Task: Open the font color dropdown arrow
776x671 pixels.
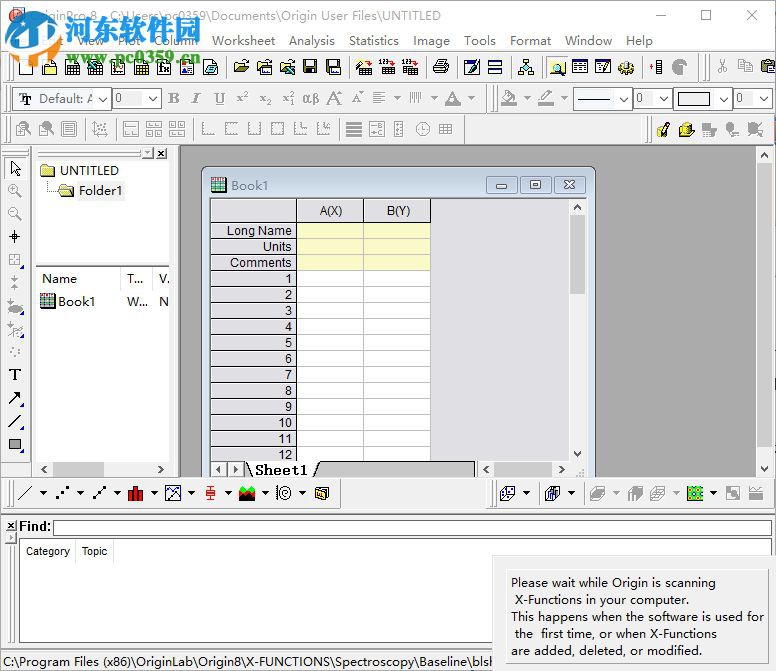Action: (472, 98)
